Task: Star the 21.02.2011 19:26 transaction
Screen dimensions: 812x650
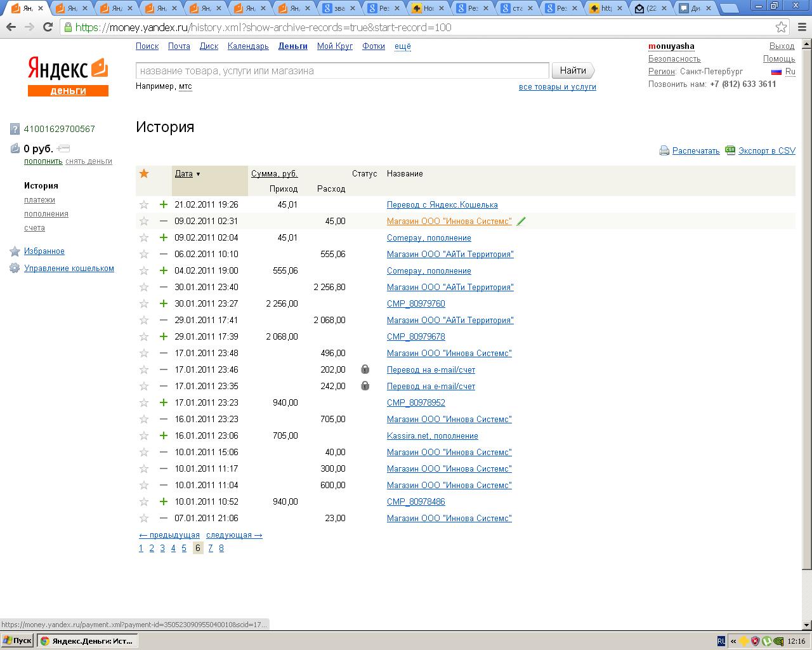Action: click(x=144, y=204)
